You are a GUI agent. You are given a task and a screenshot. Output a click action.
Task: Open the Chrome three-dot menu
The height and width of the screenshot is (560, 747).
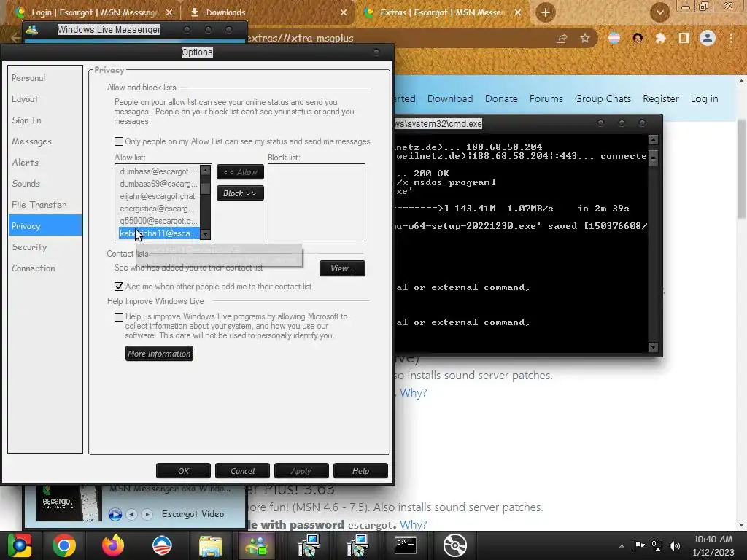click(x=731, y=38)
